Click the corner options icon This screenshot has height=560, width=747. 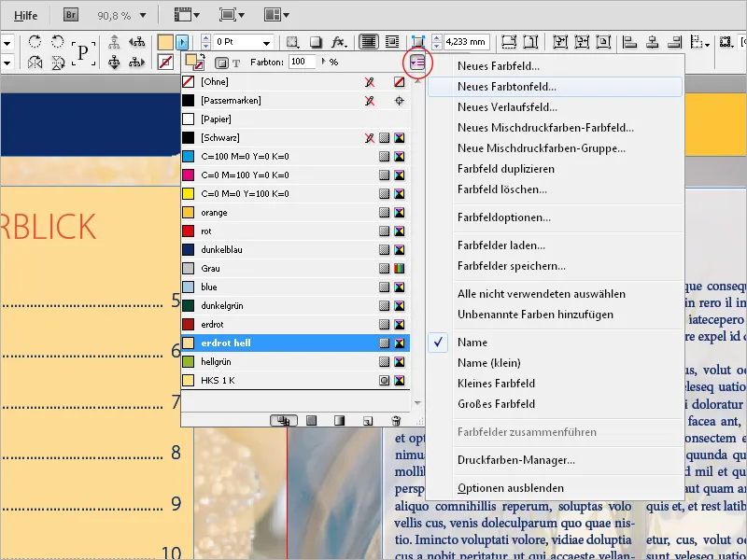[417, 42]
